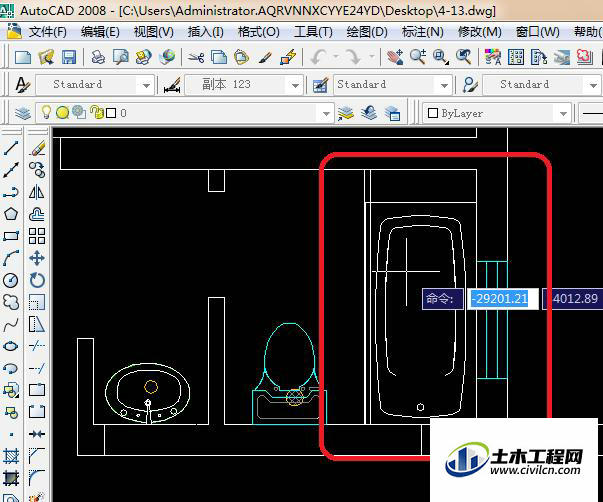Click the Open drawing icon

pos(46,57)
